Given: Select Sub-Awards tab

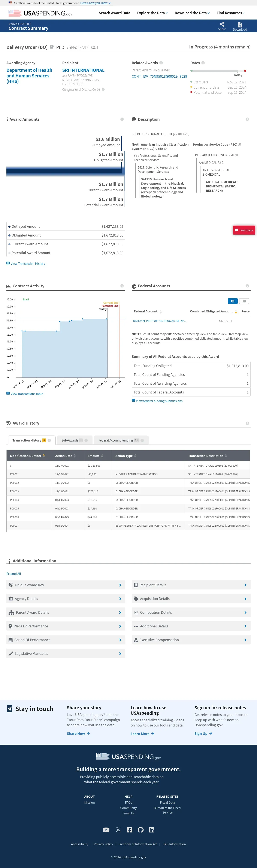Looking at the screenshot, I should [x=74, y=440].
